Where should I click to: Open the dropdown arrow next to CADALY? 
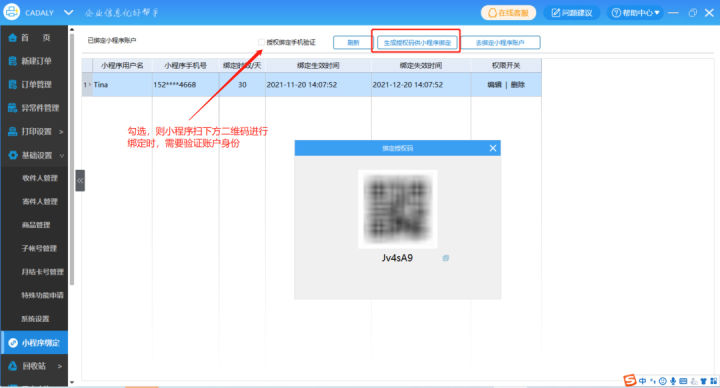[x=68, y=12]
